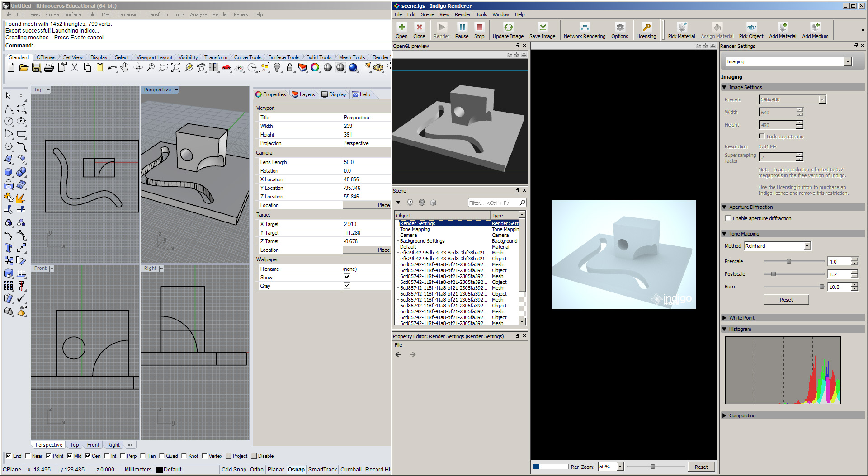This screenshot has width=868, height=476.
Task: Click the Licensing key icon
Action: tap(646, 28)
